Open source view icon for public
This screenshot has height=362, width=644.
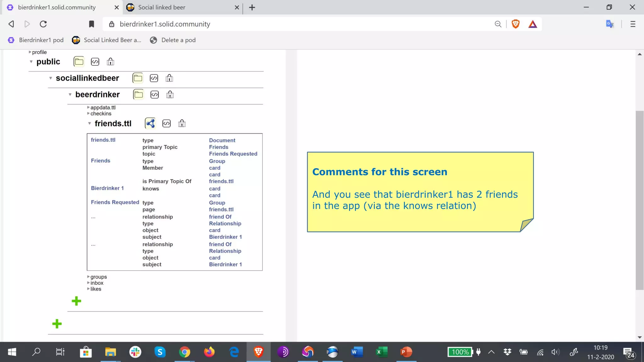(95, 62)
